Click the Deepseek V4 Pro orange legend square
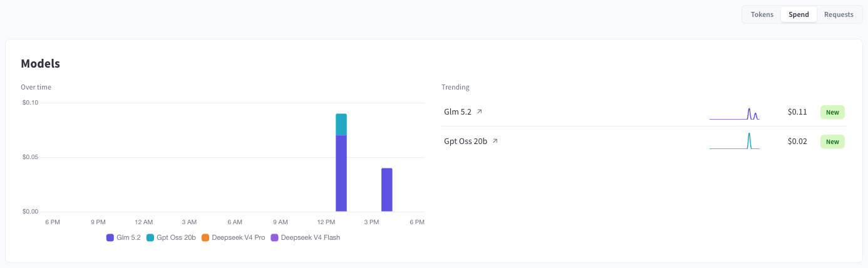 click(205, 237)
